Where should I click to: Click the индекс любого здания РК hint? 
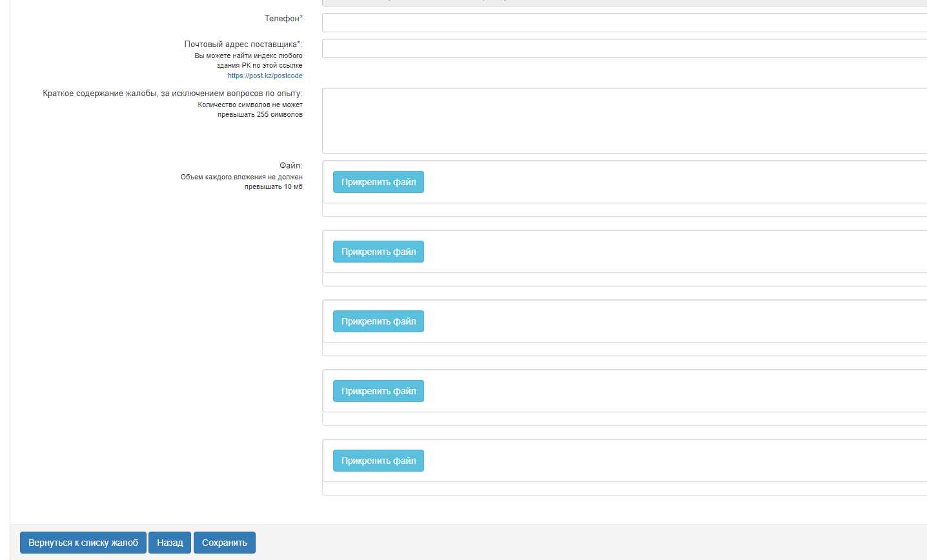[249, 60]
